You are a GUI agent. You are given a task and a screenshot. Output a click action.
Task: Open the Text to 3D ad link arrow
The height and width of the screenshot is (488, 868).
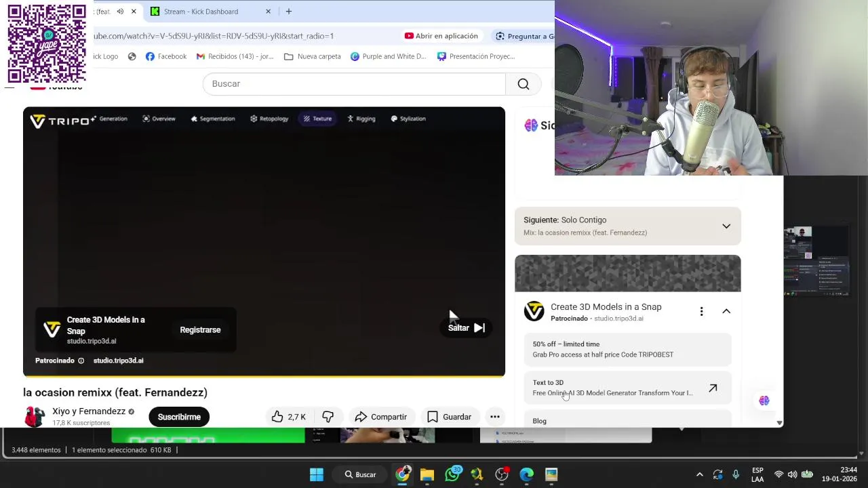713,388
